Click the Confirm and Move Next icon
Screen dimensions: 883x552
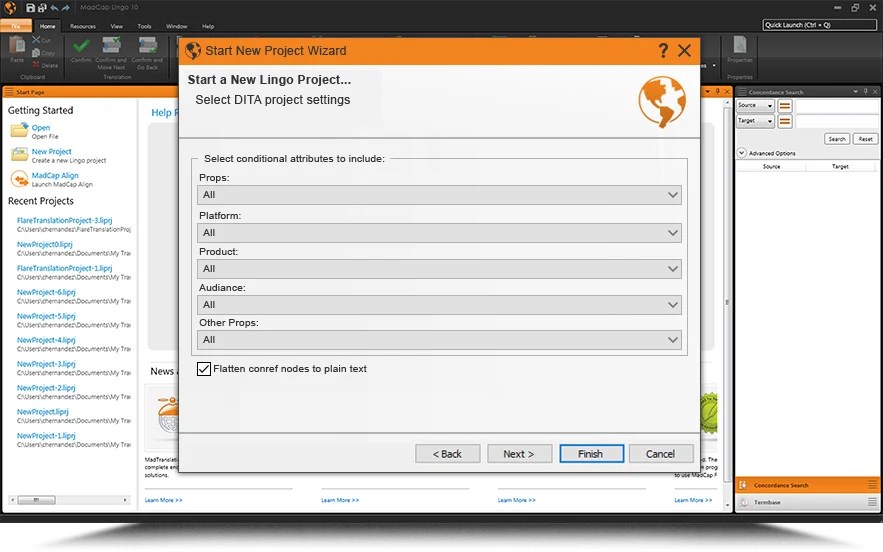pos(111,45)
